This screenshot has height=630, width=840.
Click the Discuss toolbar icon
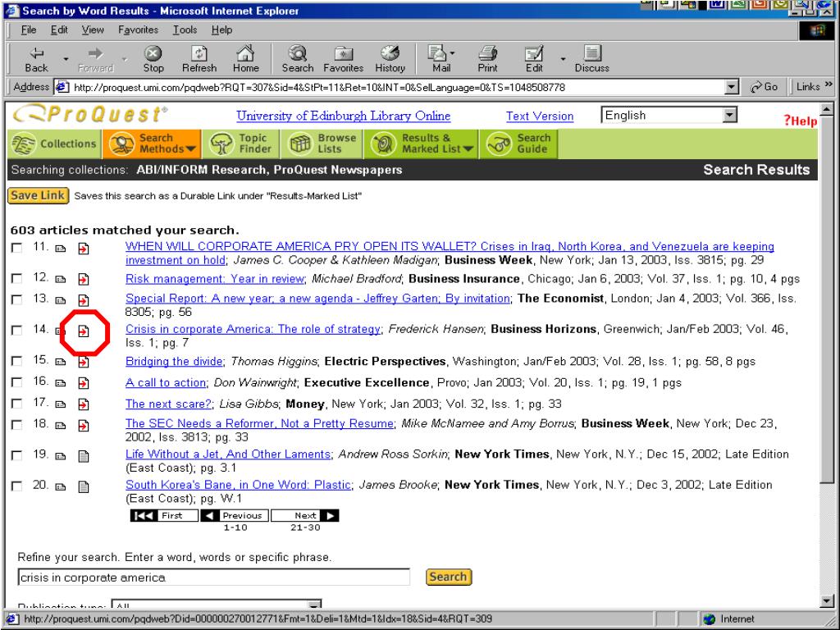coord(592,59)
